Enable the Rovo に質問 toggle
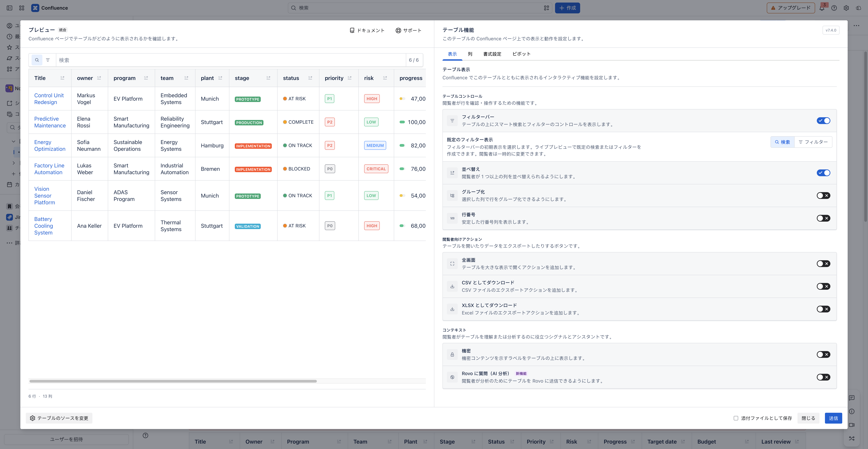 pos(823,377)
